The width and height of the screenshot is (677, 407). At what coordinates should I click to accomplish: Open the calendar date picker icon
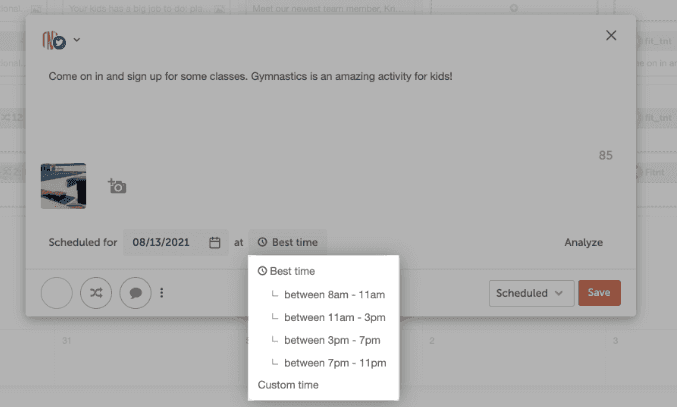(x=215, y=242)
